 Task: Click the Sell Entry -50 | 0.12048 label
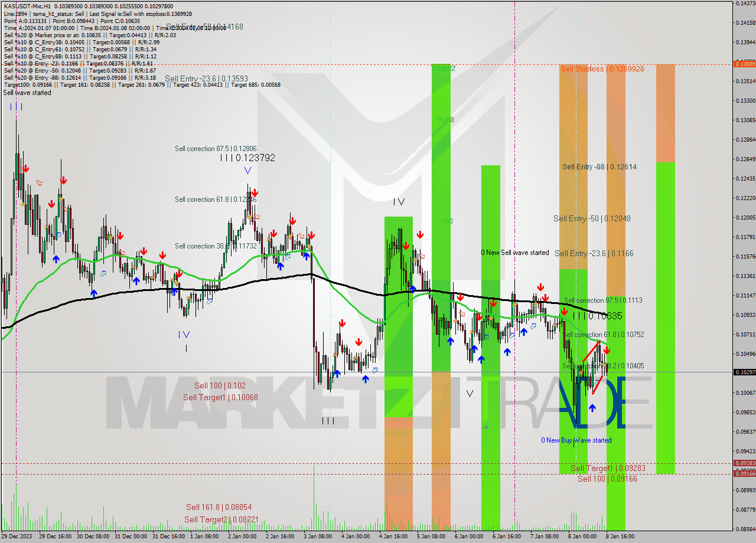[592, 218]
